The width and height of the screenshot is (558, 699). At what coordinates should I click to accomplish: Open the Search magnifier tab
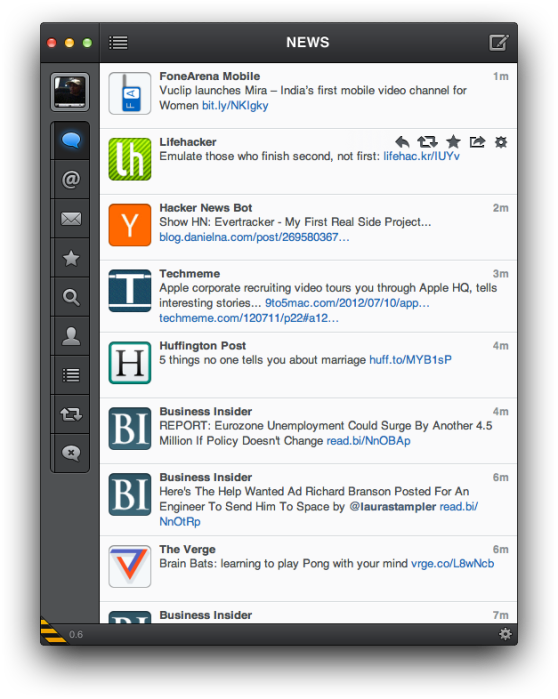coord(71,297)
